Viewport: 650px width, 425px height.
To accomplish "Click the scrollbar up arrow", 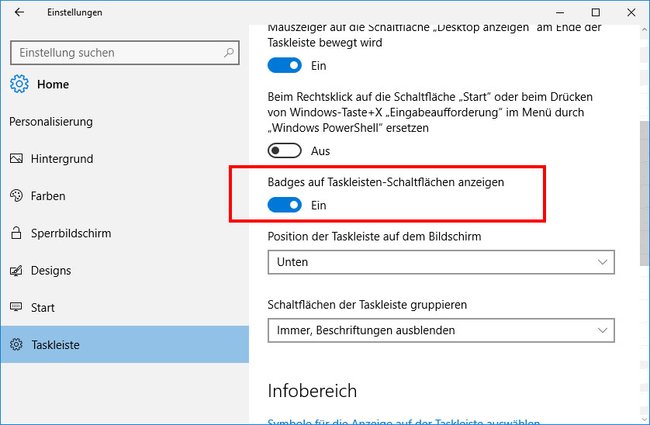I will [645, 30].
